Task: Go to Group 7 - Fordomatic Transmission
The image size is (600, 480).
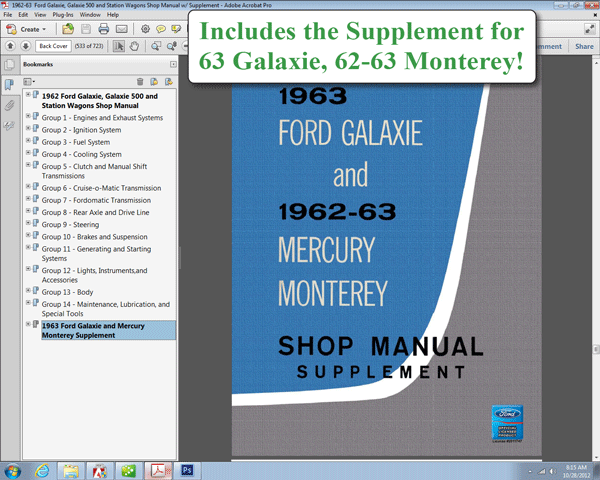Action: [96, 200]
